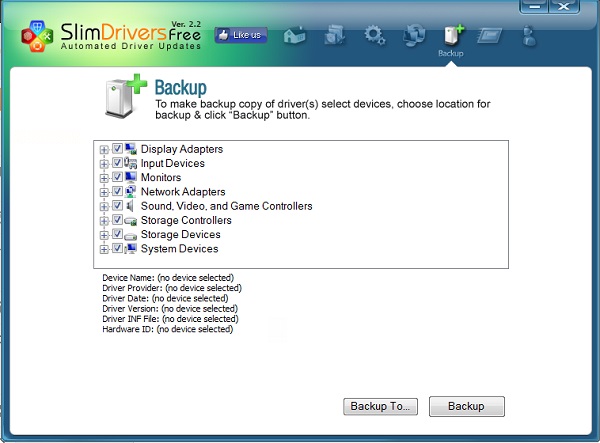
Task: Close the SlimDrivers window
Action: [564, 7]
